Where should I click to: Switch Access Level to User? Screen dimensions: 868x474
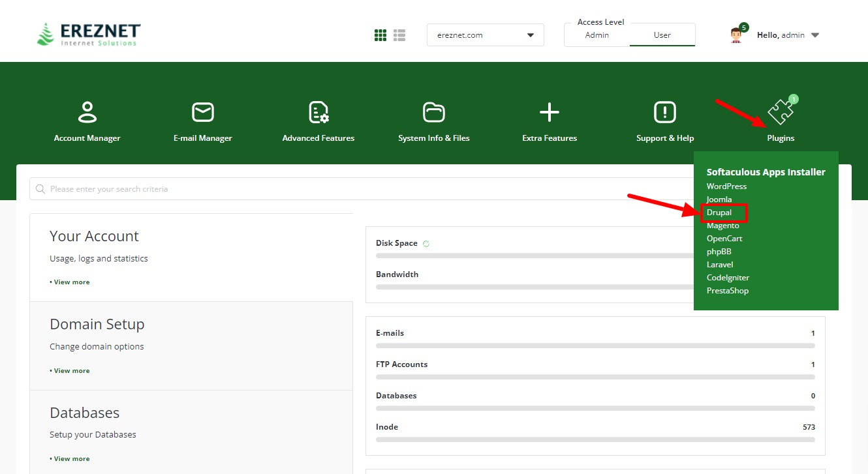tap(662, 35)
